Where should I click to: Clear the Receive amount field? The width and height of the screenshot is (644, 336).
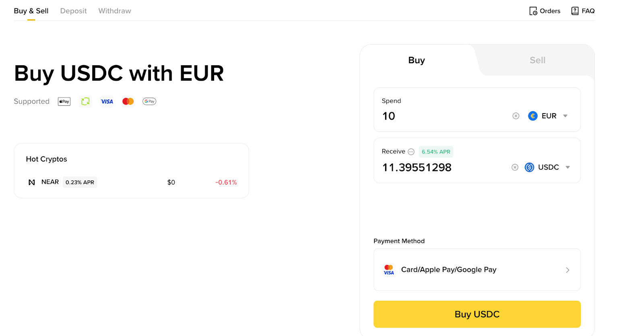click(515, 167)
